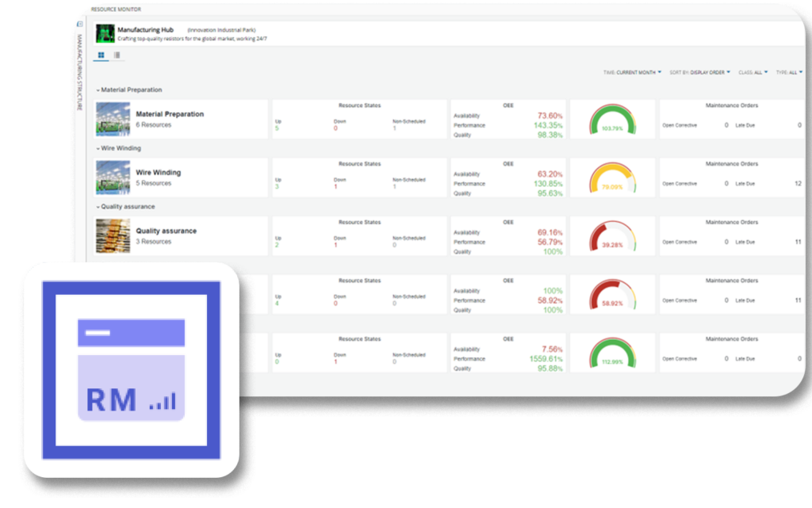
Task: Click Wire Winding Late Due count 12
Action: tap(798, 184)
